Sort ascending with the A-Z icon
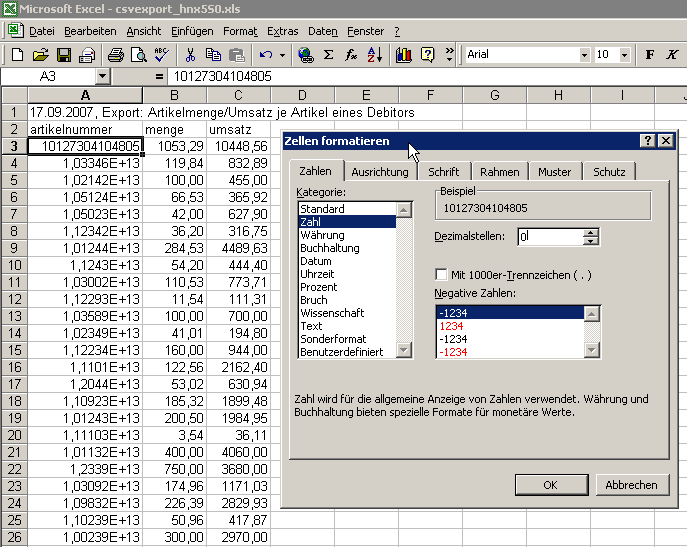This screenshot has width=687, height=547. tap(375, 55)
